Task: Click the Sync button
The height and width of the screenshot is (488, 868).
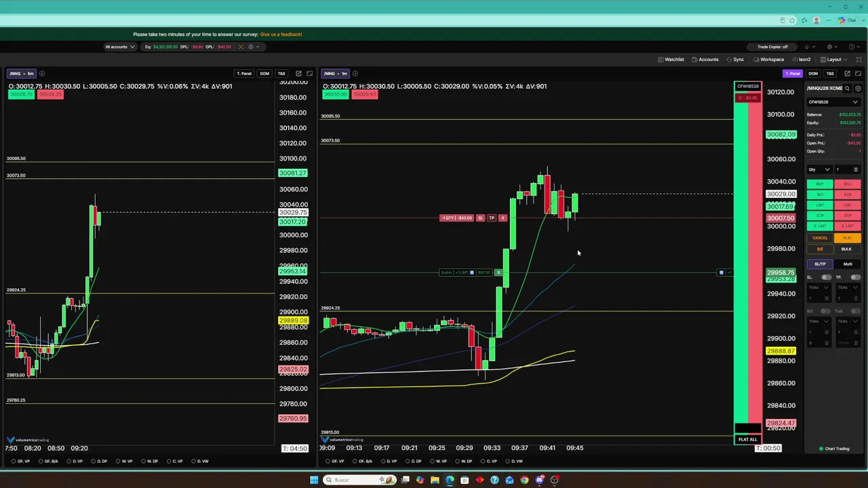Action: pyautogui.click(x=735, y=60)
